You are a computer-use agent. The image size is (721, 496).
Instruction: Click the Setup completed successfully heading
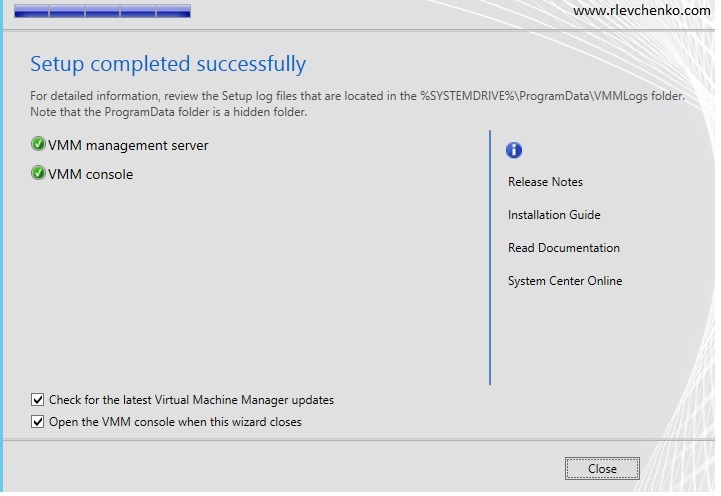click(168, 65)
